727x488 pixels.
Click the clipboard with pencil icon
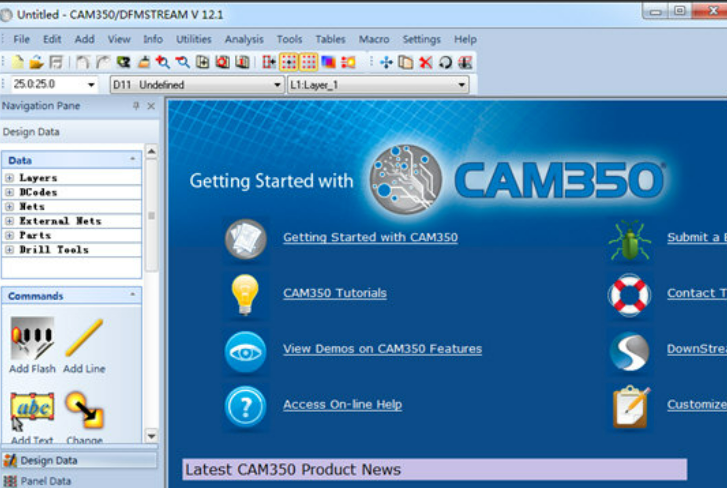(631, 407)
